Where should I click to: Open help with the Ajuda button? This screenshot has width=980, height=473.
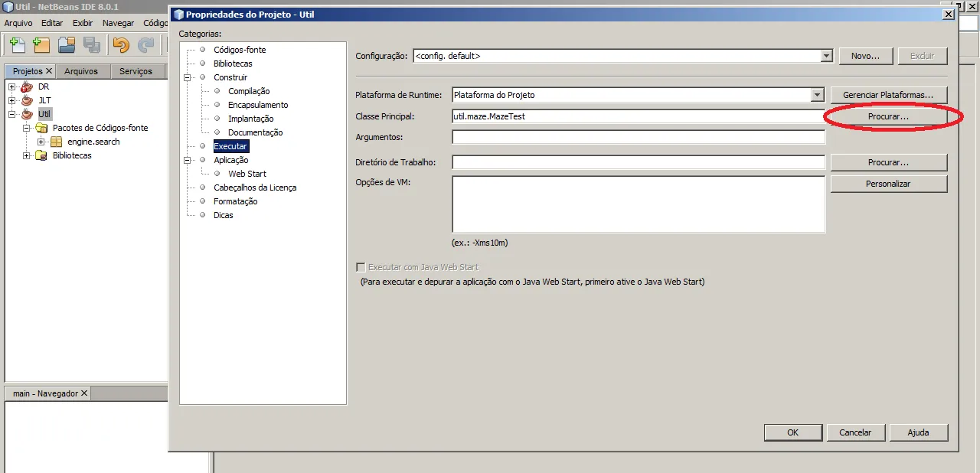click(918, 432)
